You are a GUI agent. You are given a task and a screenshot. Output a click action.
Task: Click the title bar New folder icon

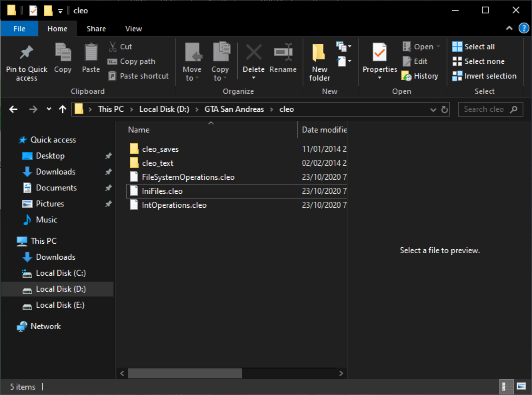pos(48,11)
